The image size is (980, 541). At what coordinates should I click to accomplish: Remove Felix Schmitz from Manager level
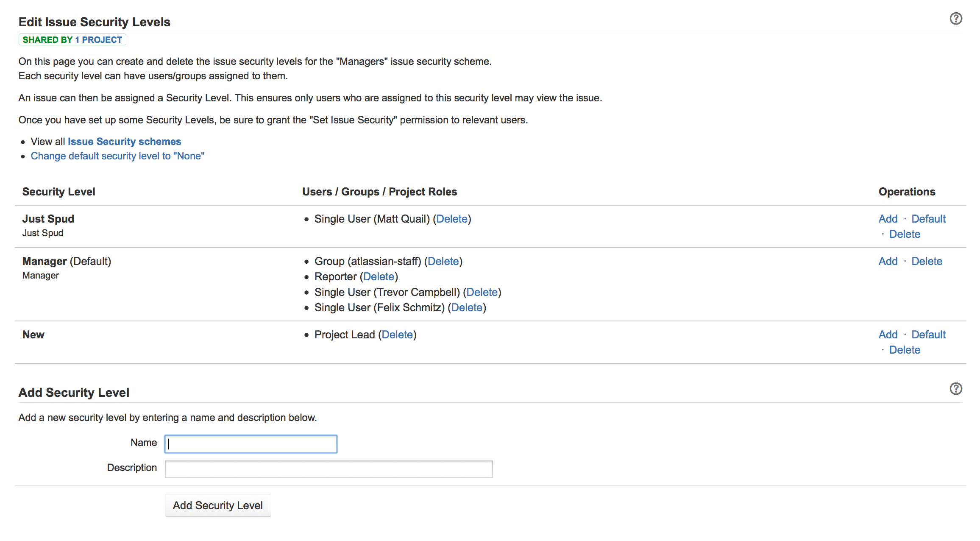tap(467, 307)
